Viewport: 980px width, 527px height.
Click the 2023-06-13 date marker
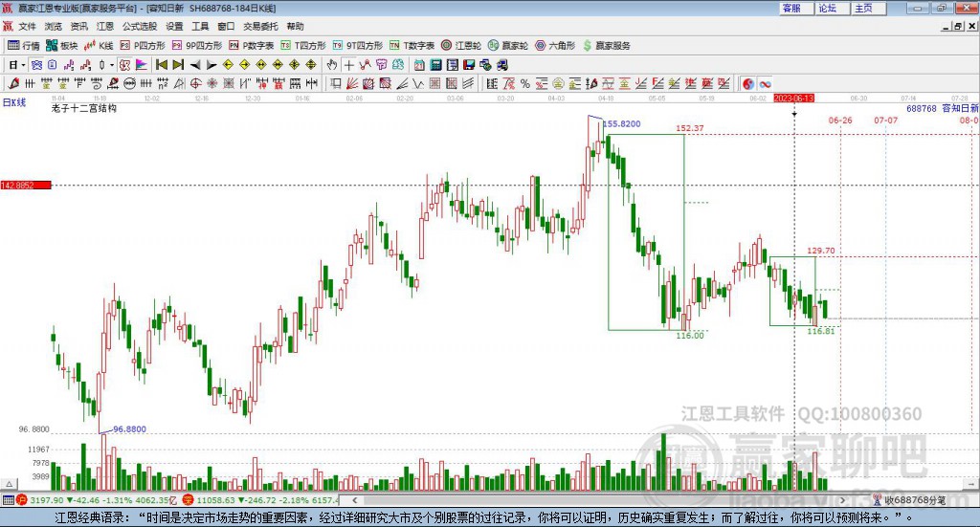click(793, 98)
